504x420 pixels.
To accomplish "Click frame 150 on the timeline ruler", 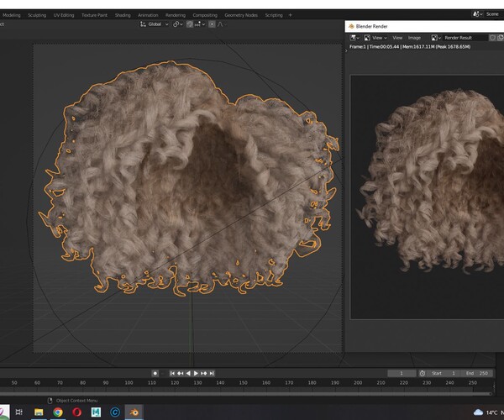I will (244, 383).
